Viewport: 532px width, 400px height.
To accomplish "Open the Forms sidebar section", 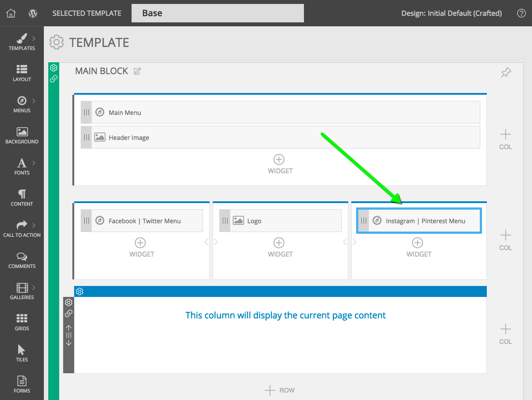I will (22, 385).
